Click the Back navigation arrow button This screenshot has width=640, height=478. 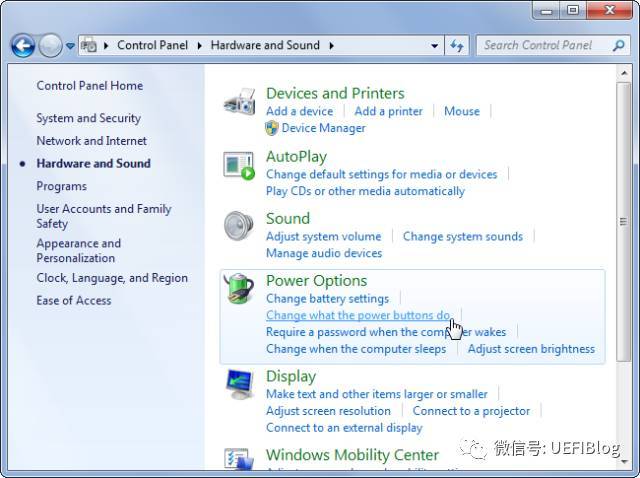pyautogui.click(x=23, y=45)
